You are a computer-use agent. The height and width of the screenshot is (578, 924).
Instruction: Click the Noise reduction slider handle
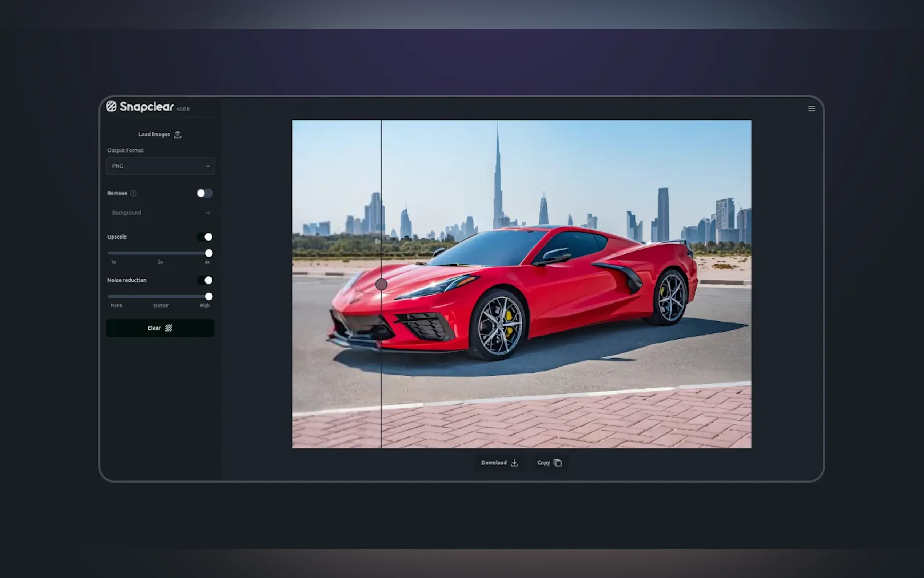(208, 297)
